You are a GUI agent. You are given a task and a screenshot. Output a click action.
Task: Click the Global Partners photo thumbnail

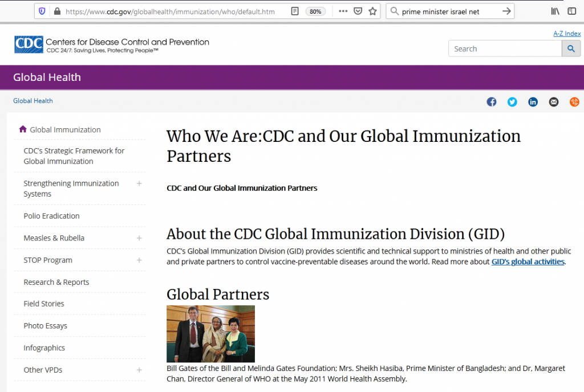[210, 334]
